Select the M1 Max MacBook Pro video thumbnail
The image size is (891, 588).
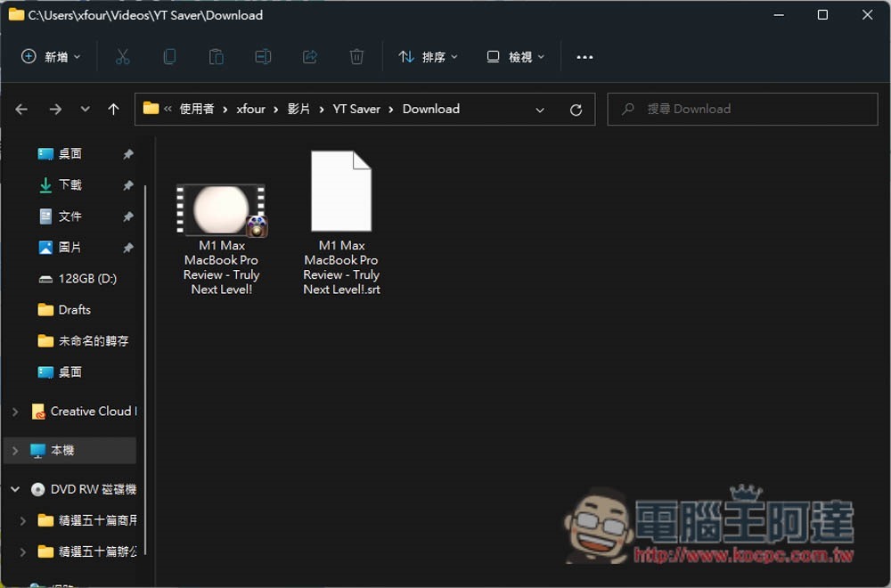[221, 209]
